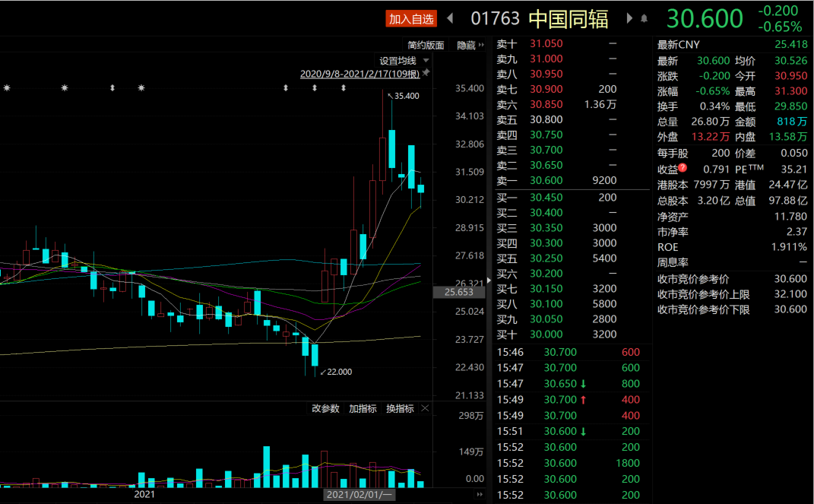Click the 最新CNY value 25.418
Screen dimensions: 814x504
click(790, 45)
